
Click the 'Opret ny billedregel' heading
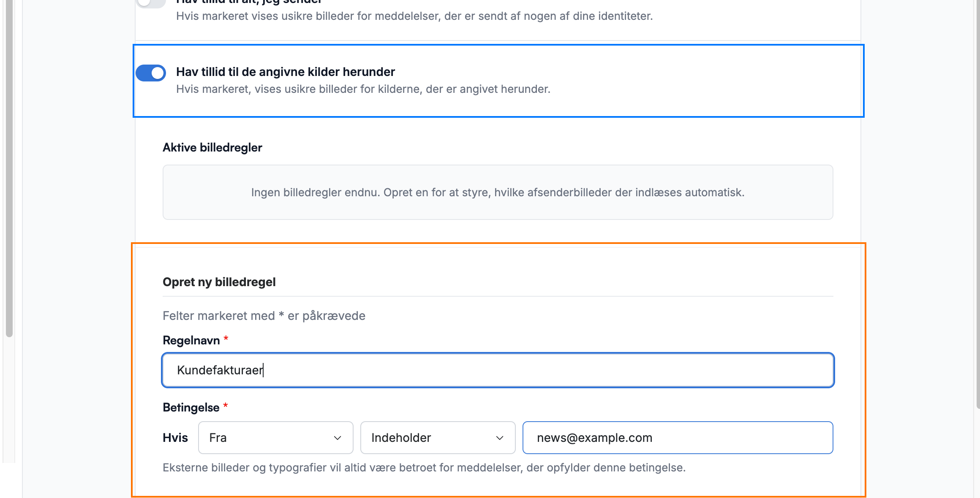coord(219,282)
